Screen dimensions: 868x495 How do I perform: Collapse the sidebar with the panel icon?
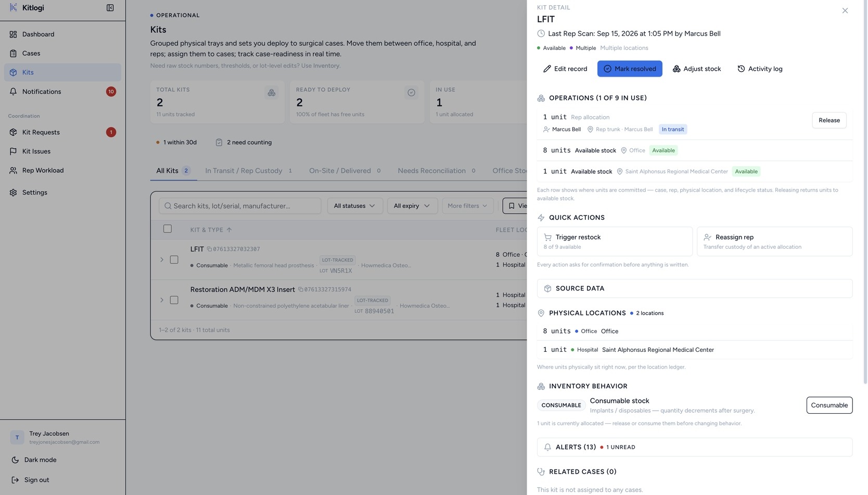point(110,8)
